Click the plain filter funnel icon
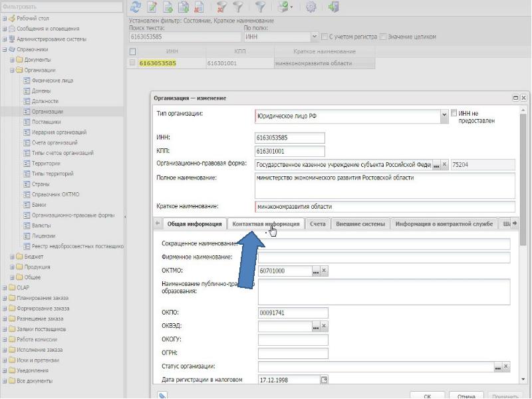The width and height of the screenshot is (532, 399). 238,7
